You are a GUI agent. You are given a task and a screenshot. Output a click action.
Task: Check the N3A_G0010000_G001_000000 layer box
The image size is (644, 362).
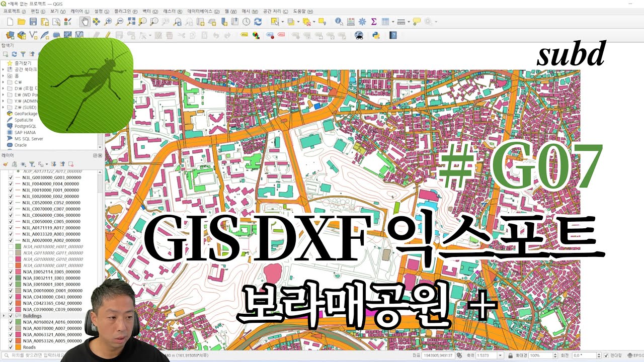pyautogui.click(x=11, y=265)
